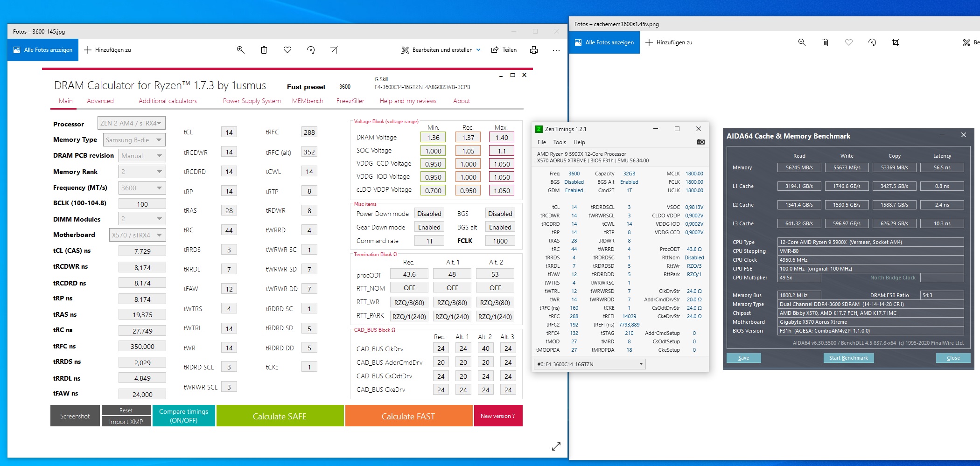Switch to the Main tab in DRAM Calculator
Screen dimensions: 980x466
[65, 101]
